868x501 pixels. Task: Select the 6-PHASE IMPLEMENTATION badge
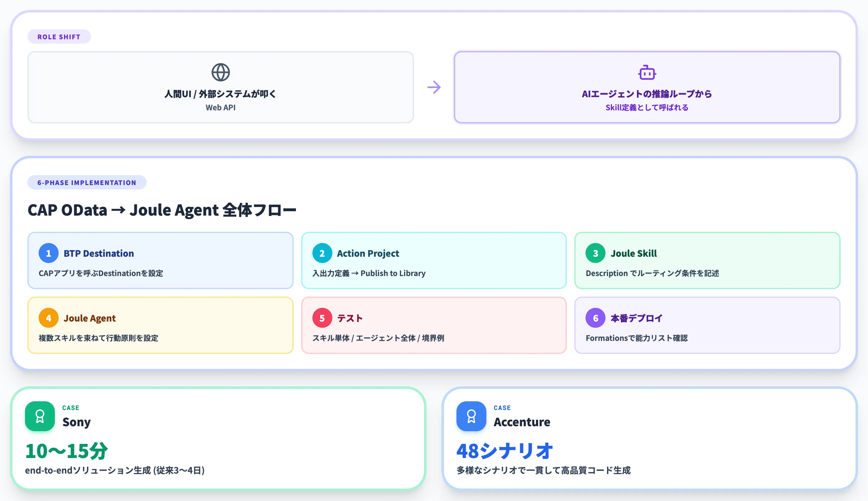click(x=87, y=182)
